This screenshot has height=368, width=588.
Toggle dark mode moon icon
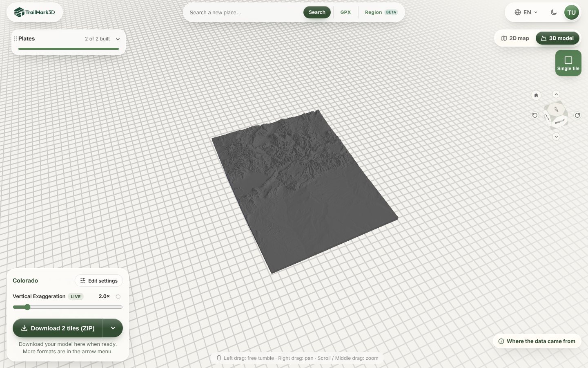point(554,12)
